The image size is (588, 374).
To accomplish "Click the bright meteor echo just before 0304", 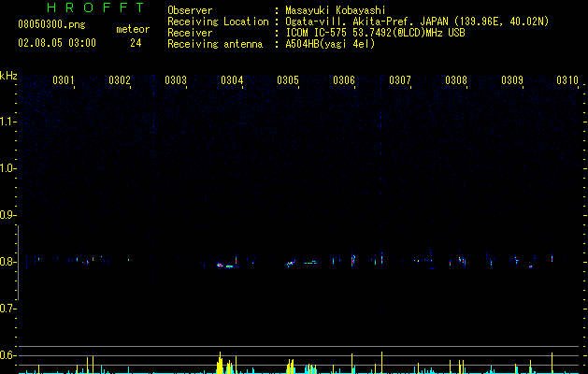I will click(x=220, y=266).
